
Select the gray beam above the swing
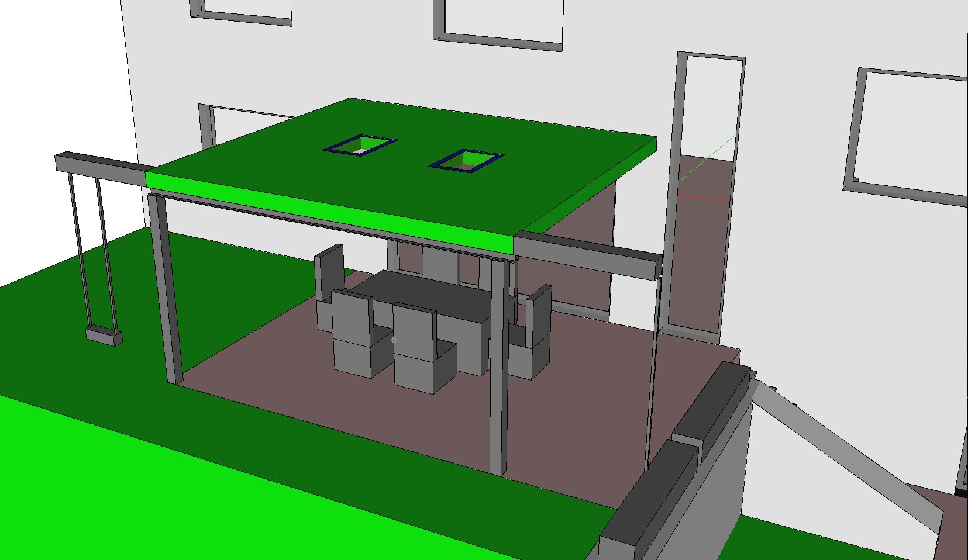click(x=99, y=164)
